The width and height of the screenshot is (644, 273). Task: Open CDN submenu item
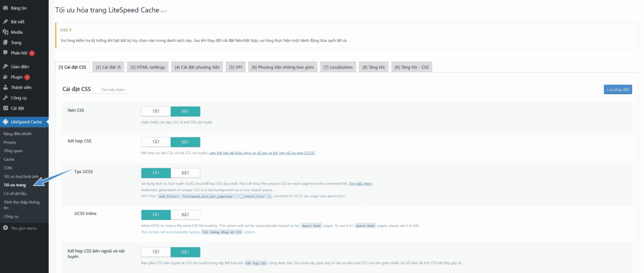[8, 168]
